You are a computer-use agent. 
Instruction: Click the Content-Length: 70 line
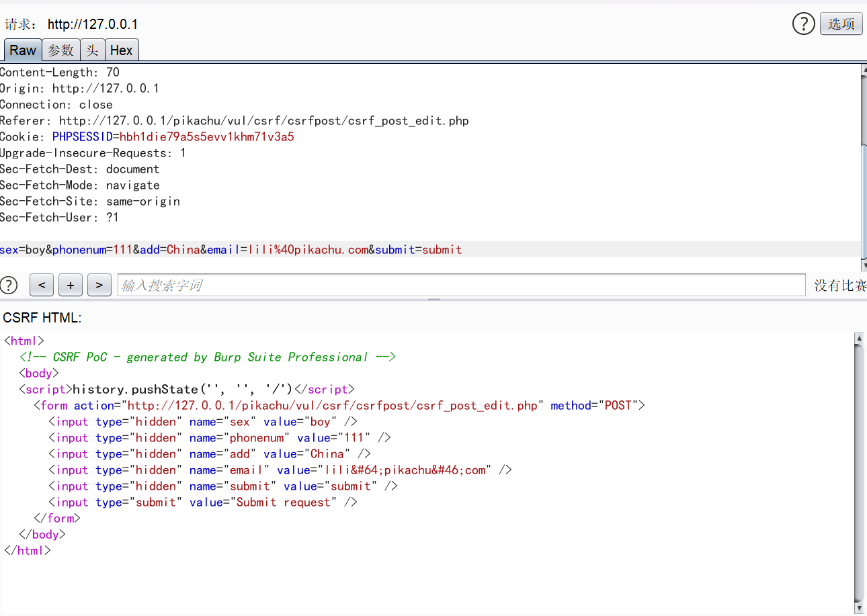[60, 73]
